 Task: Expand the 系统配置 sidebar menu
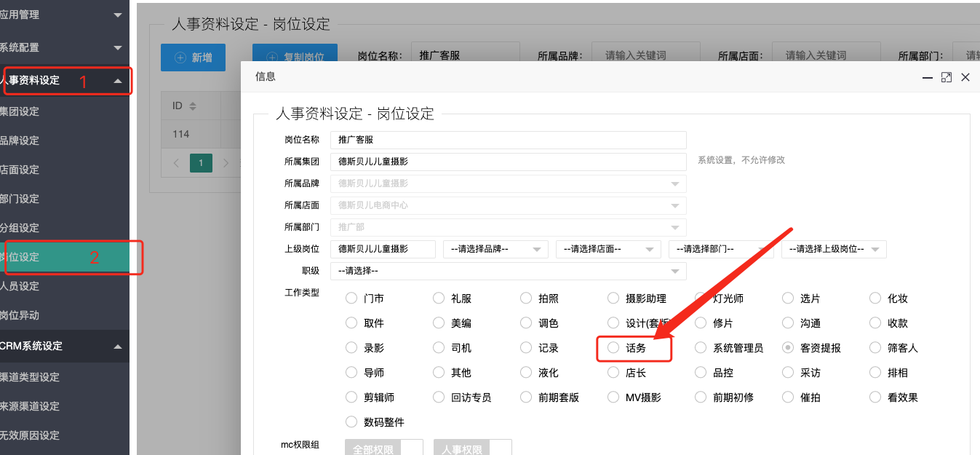pos(118,48)
